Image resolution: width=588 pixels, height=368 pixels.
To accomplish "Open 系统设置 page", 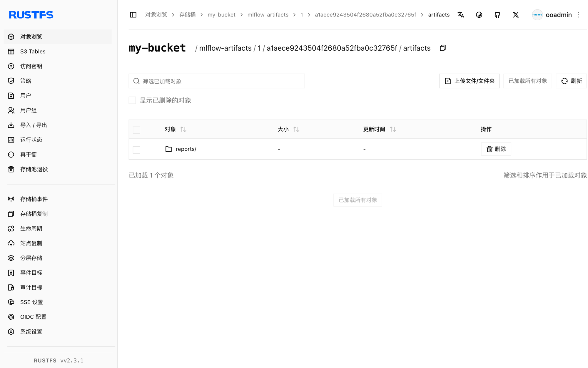I will [x=58, y=332].
